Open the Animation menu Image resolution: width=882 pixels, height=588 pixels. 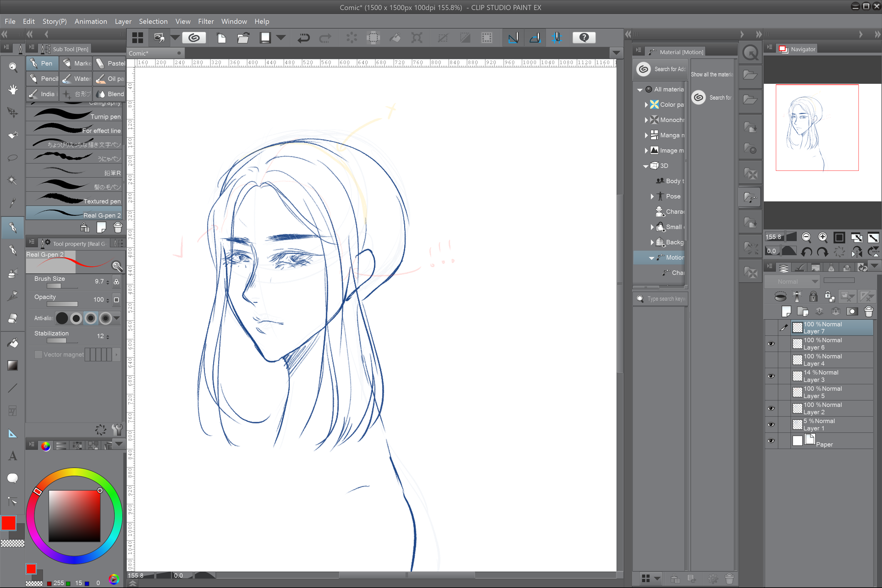pos(91,21)
